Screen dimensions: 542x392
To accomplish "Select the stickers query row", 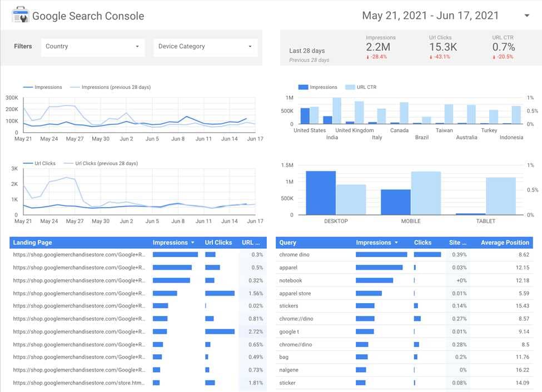I will point(404,305).
